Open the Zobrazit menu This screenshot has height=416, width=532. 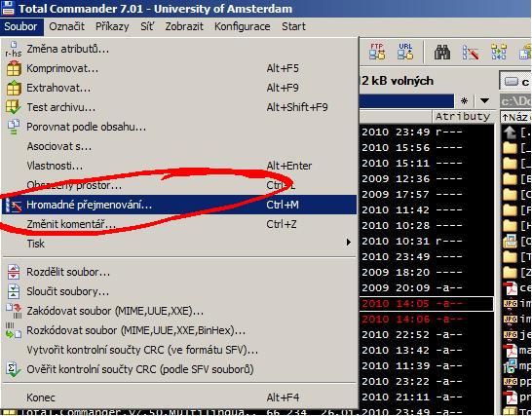click(x=184, y=26)
